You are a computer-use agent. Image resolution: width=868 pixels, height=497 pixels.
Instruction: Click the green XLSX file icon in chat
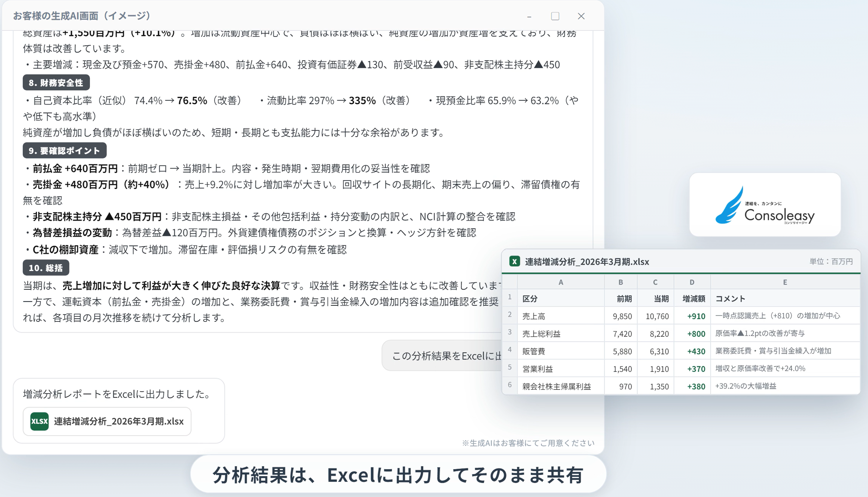[x=39, y=421]
